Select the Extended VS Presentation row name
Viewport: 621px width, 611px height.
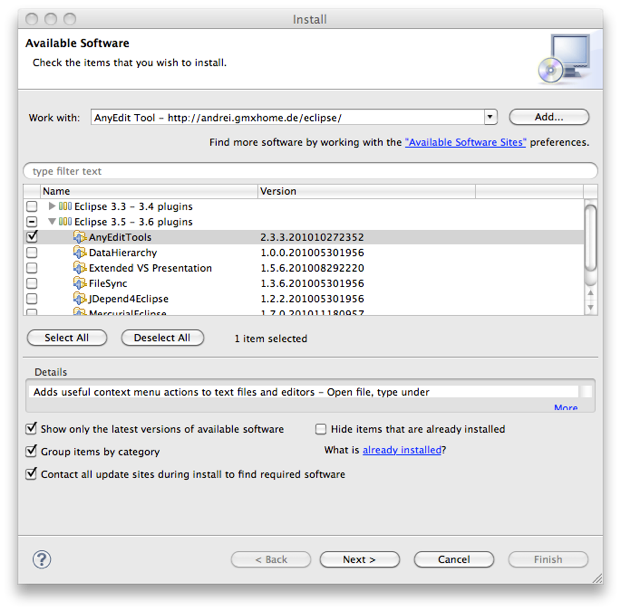point(150,268)
